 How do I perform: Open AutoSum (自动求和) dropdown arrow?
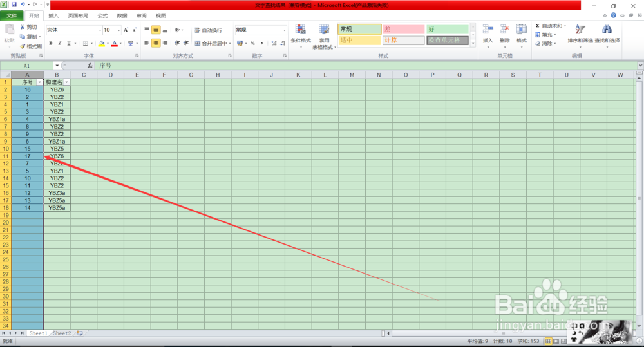pyautogui.click(x=565, y=26)
